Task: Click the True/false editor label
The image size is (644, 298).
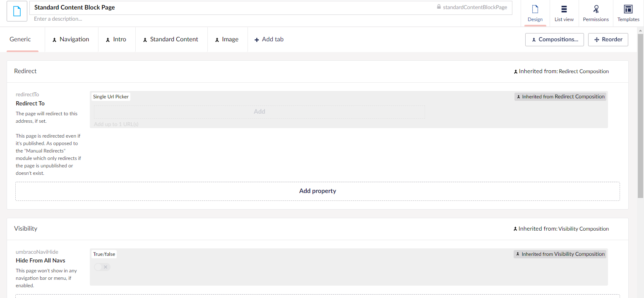Action: click(x=104, y=254)
